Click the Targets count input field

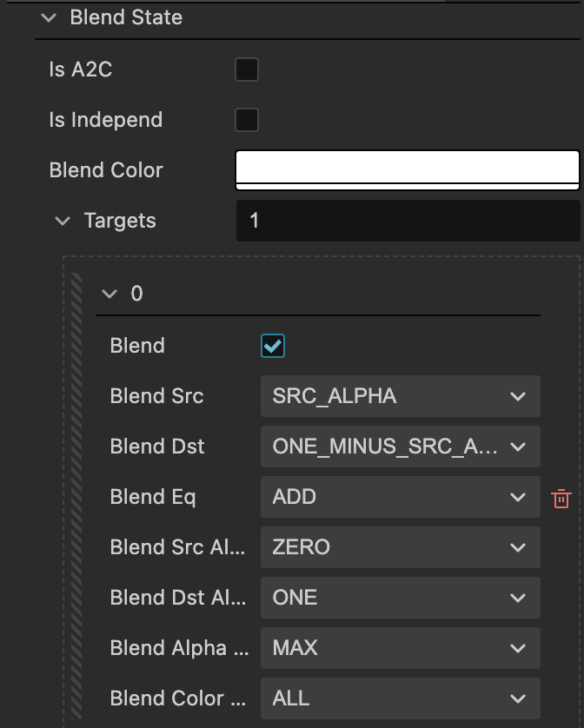(407, 221)
